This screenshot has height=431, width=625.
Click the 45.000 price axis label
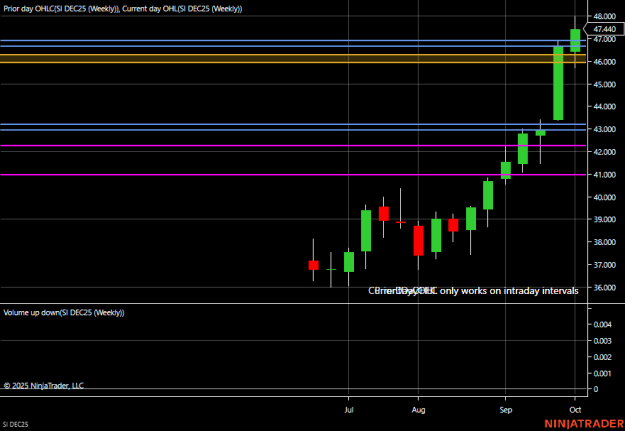[604, 85]
